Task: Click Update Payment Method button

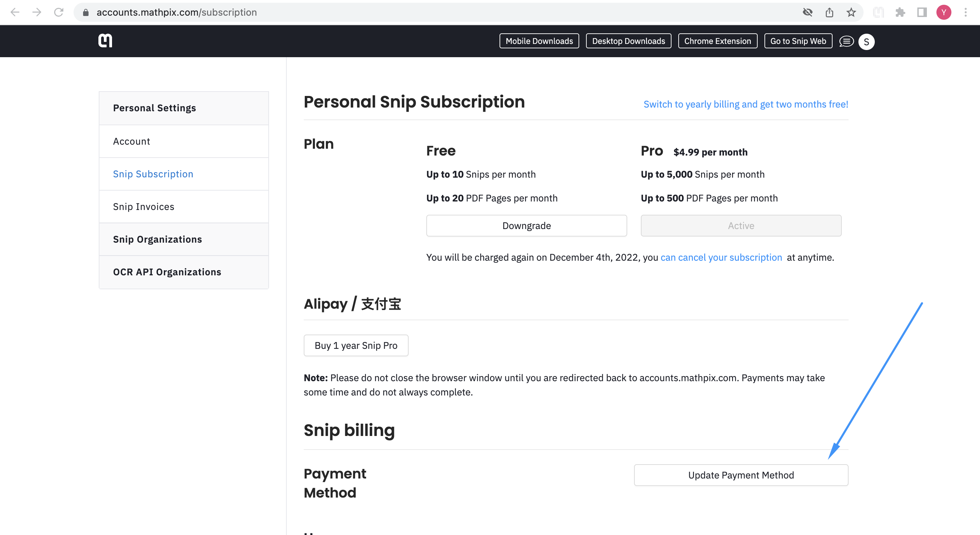Action: point(740,475)
